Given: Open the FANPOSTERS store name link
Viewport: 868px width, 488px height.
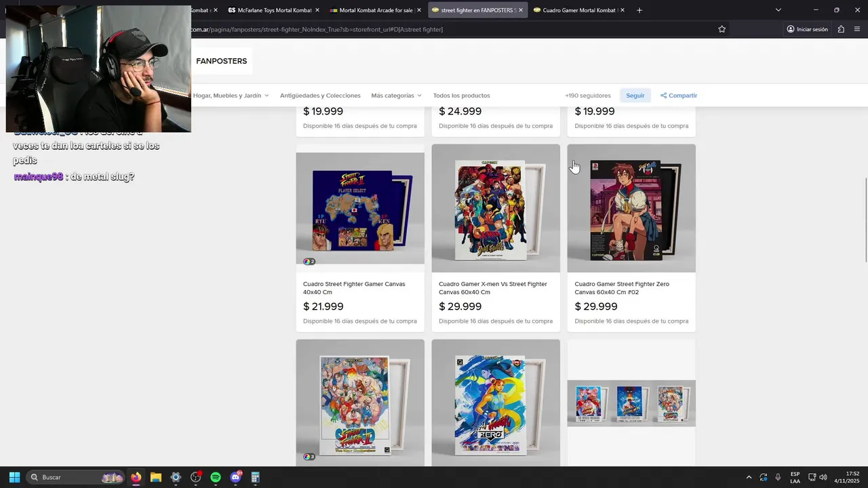Looking at the screenshot, I should (x=221, y=61).
